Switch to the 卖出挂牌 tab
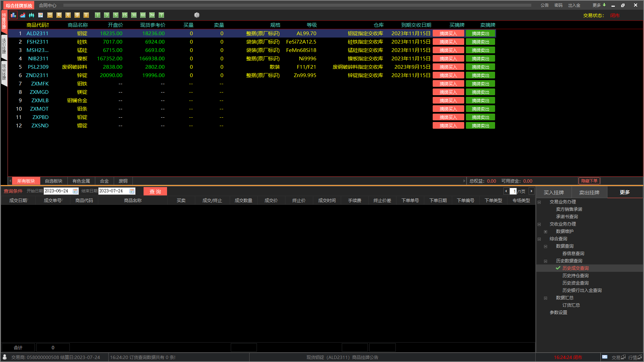 pyautogui.click(x=589, y=192)
